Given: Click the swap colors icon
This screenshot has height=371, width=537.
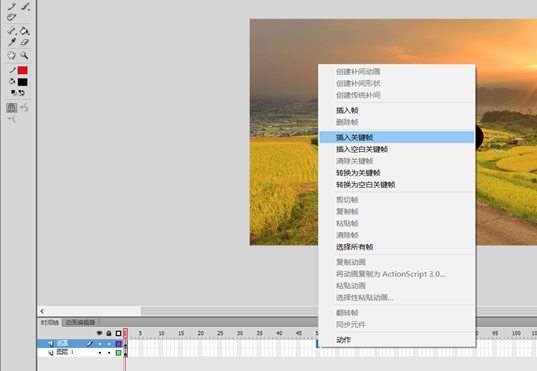Looking at the screenshot, I should (x=22, y=92).
